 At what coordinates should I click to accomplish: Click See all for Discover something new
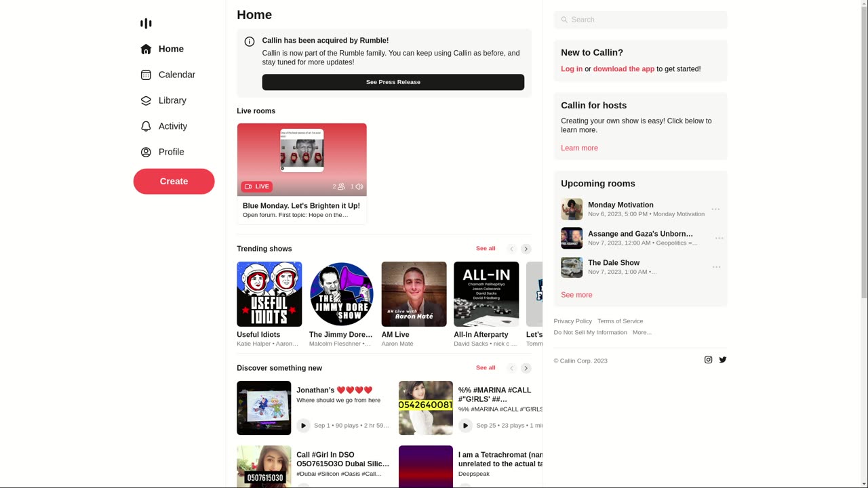486,368
